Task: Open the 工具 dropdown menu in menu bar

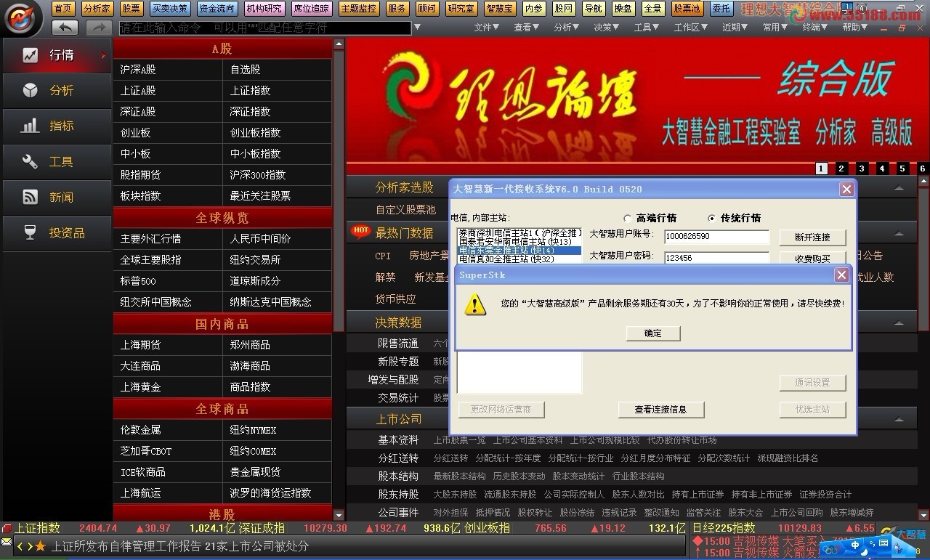Action: (x=646, y=28)
